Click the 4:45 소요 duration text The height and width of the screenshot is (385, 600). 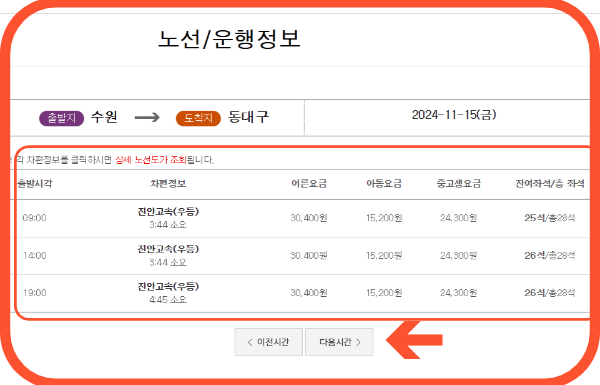click(168, 299)
